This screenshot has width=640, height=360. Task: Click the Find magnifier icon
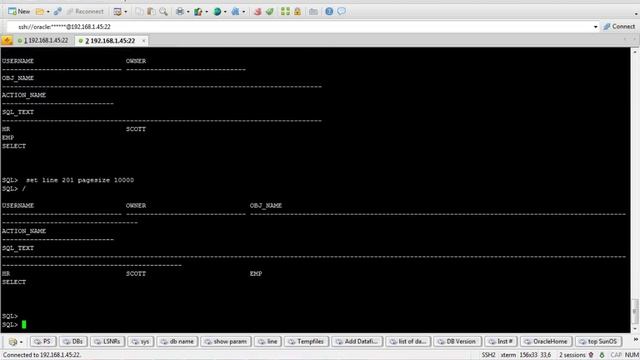pyautogui.click(x=163, y=11)
